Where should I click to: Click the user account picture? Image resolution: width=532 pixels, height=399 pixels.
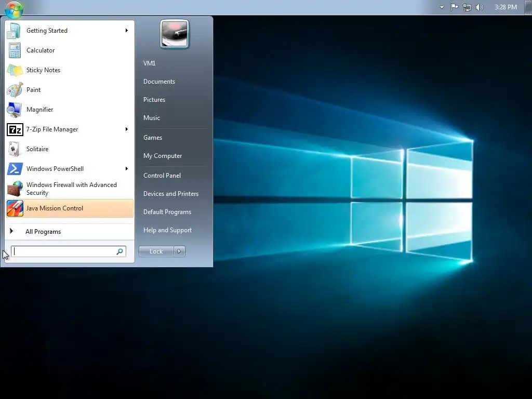point(175,34)
